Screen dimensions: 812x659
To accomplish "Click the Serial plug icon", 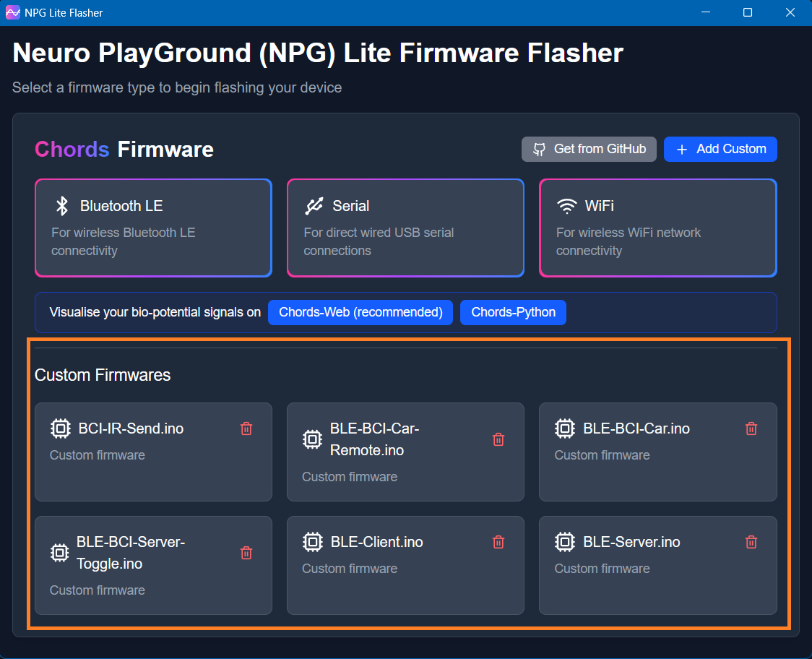I will [314, 206].
